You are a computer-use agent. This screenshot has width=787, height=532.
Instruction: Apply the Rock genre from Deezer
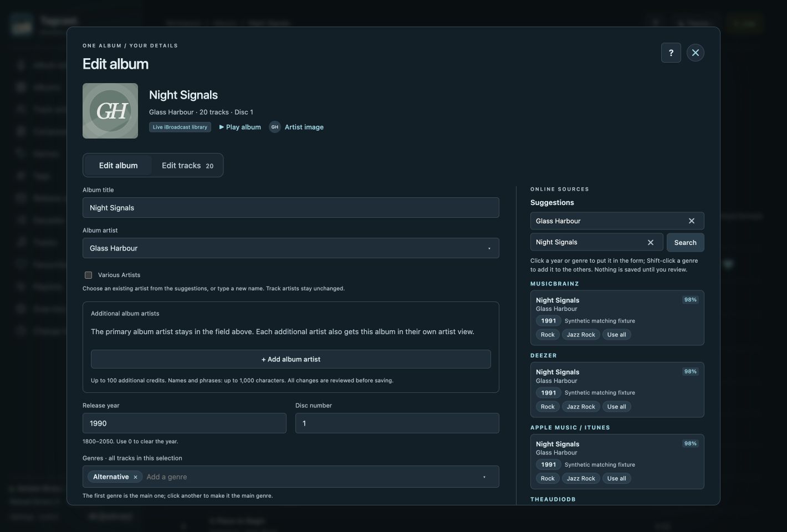(x=548, y=407)
